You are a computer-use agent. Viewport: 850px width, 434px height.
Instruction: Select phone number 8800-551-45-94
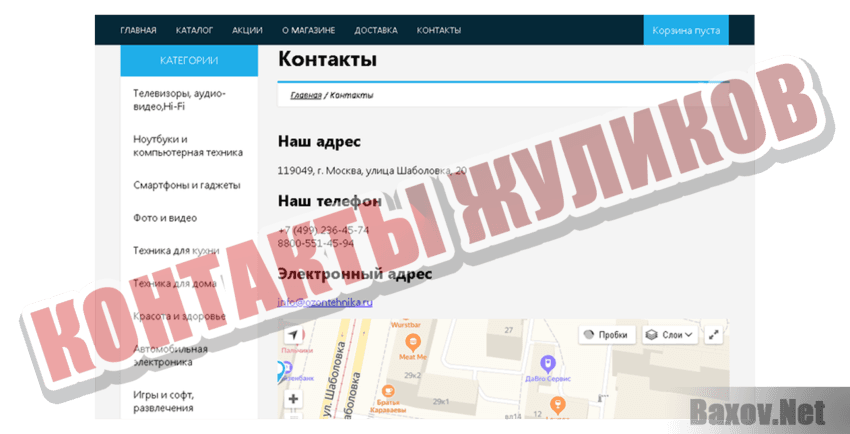pos(316,243)
